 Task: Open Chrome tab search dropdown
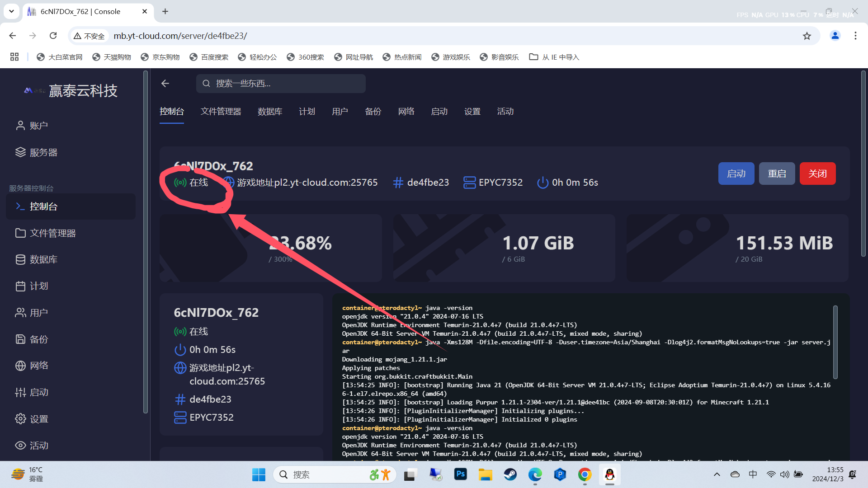pos(11,11)
